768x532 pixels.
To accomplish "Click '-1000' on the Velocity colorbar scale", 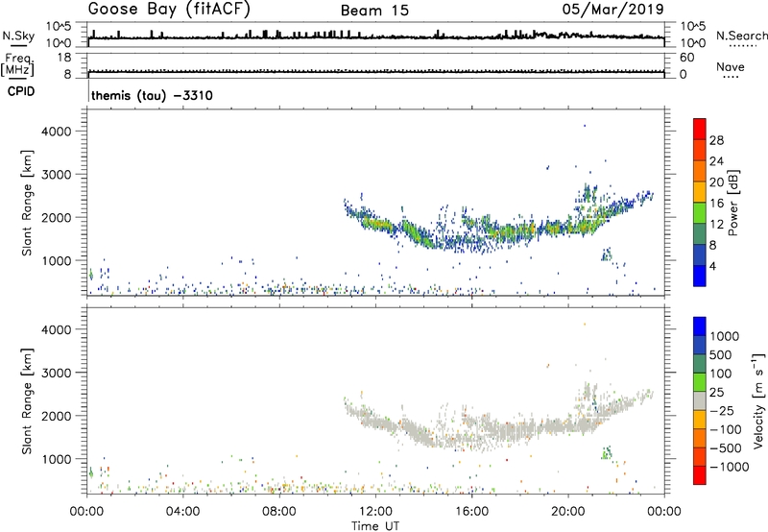I will tap(729, 467).
